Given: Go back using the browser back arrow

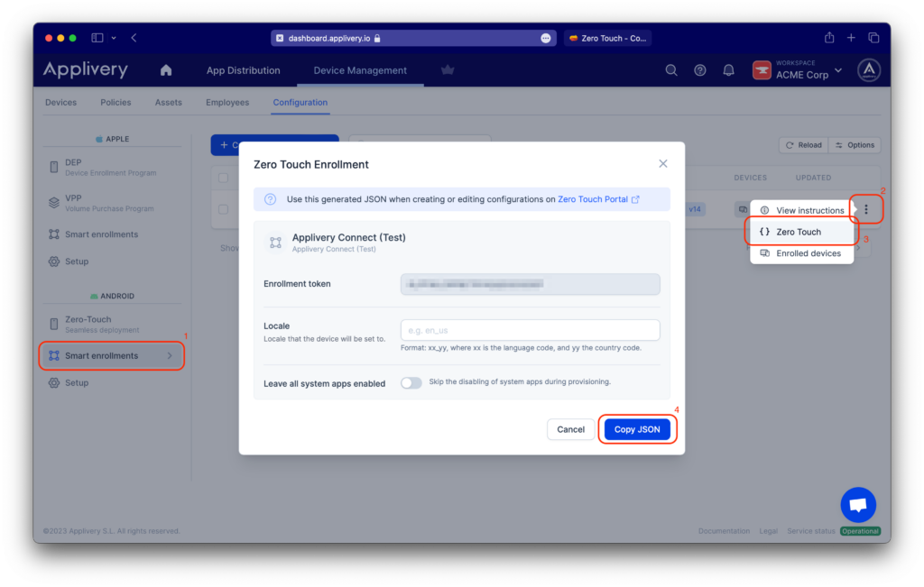Looking at the screenshot, I should coord(134,38).
